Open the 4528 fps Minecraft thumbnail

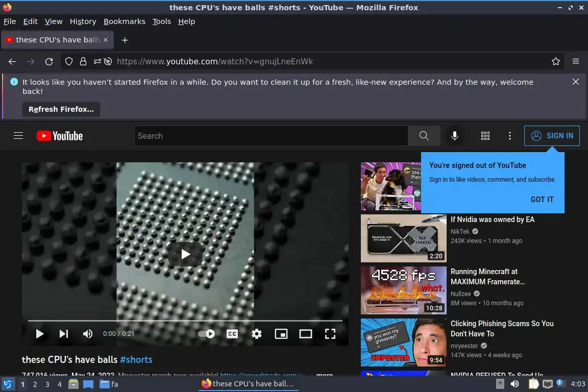pyautogui.click(x=404, y=290)
